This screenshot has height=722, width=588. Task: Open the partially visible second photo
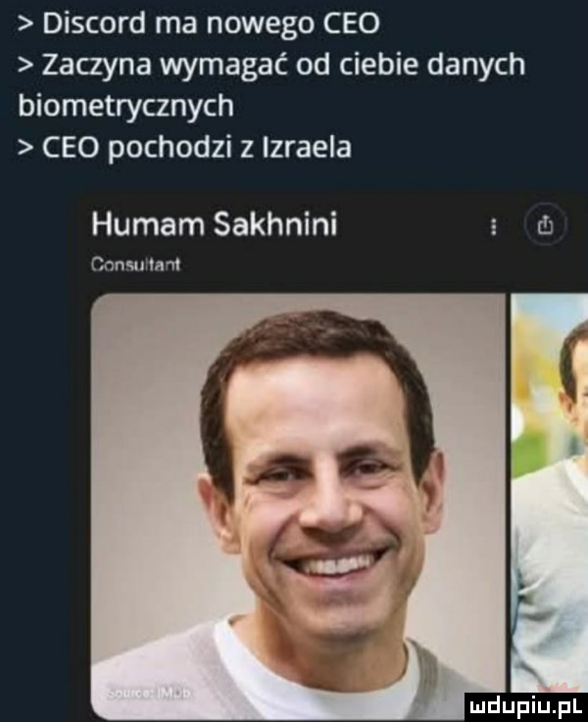coord(550,490)
